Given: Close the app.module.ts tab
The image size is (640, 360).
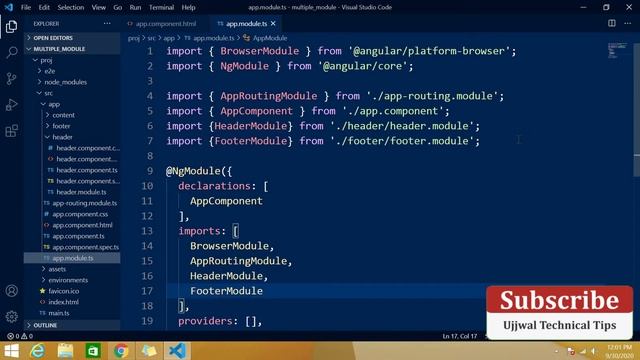Looking at the screenshot, I should (273, 24).
